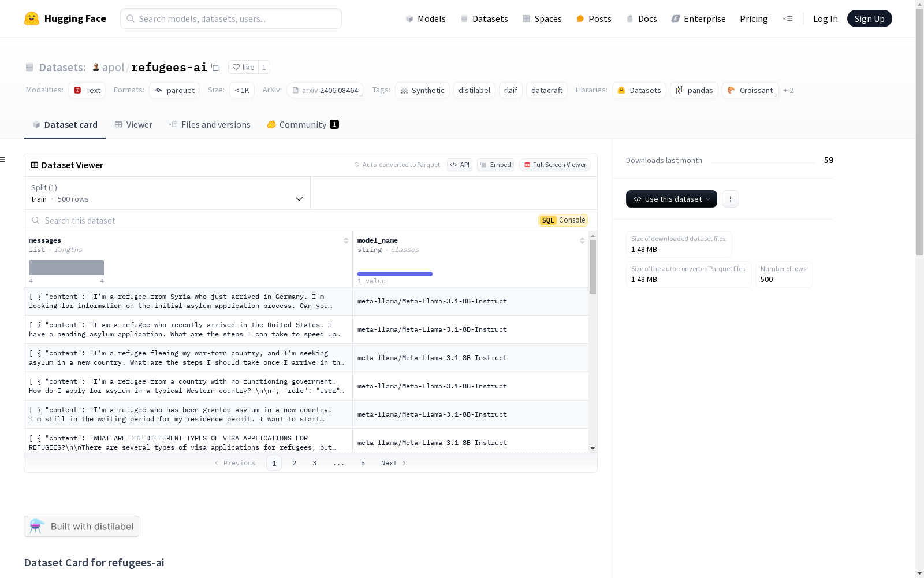
Task: Click the like count number
Action: pos(264,67)
